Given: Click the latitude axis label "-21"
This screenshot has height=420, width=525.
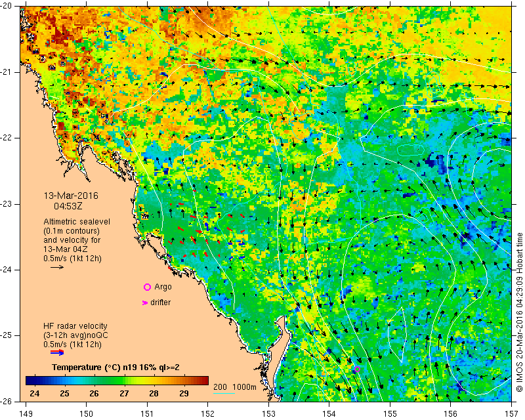Looking at the screenshot, I should (x=6, y=72).
